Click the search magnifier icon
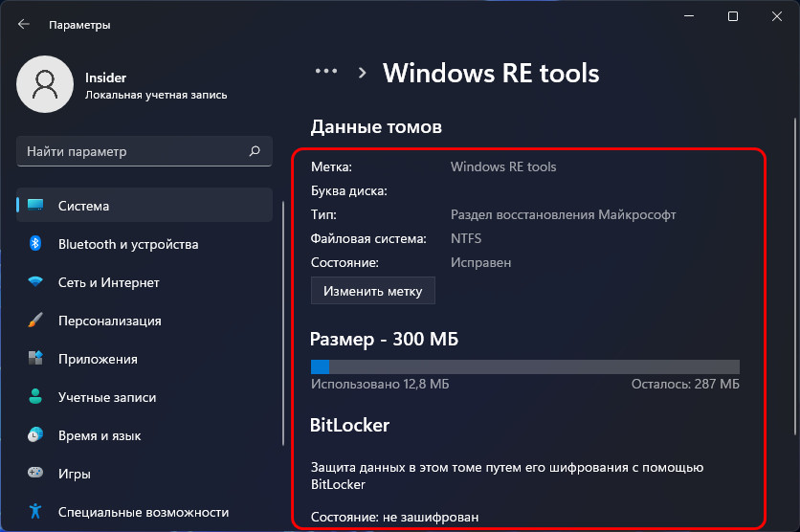The height and width of the screenshot is (532, 800). coord(255,151)
